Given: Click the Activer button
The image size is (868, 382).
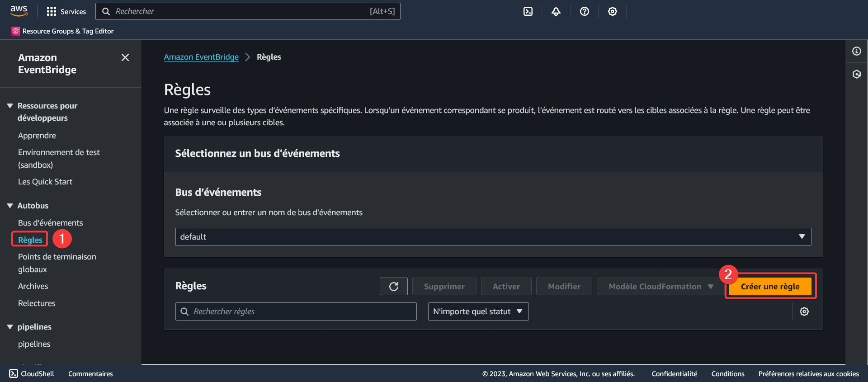Looking at the screenshot, I should pyautogui.click(x=506, y=287).
